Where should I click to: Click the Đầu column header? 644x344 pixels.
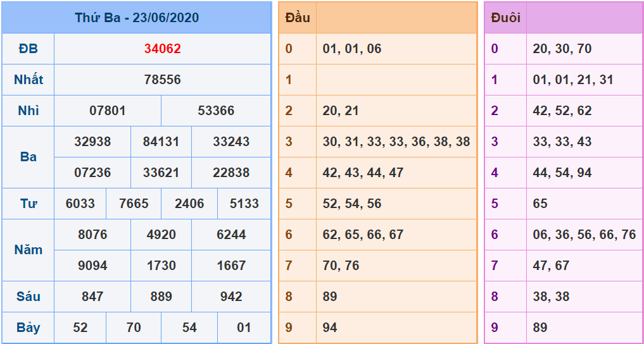[x=298, y=18]
